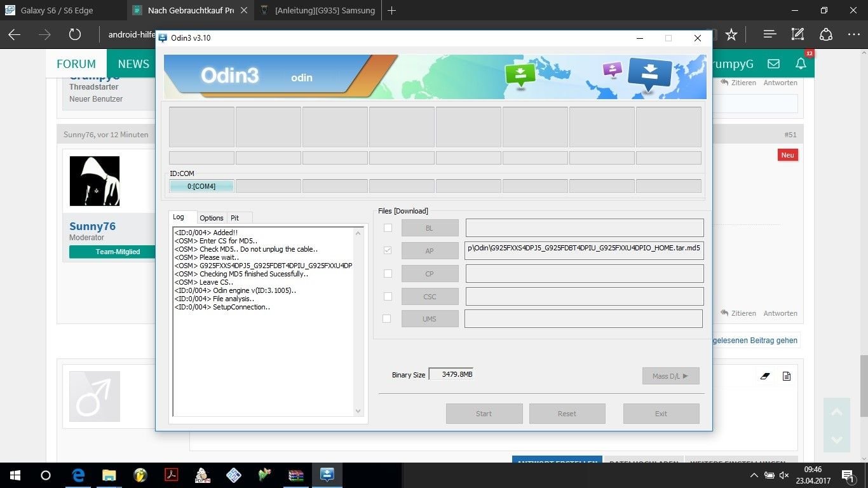Close the Nach Gebrauchtkauf browser tab
868x488 pixels.
(x=243, y=10)
